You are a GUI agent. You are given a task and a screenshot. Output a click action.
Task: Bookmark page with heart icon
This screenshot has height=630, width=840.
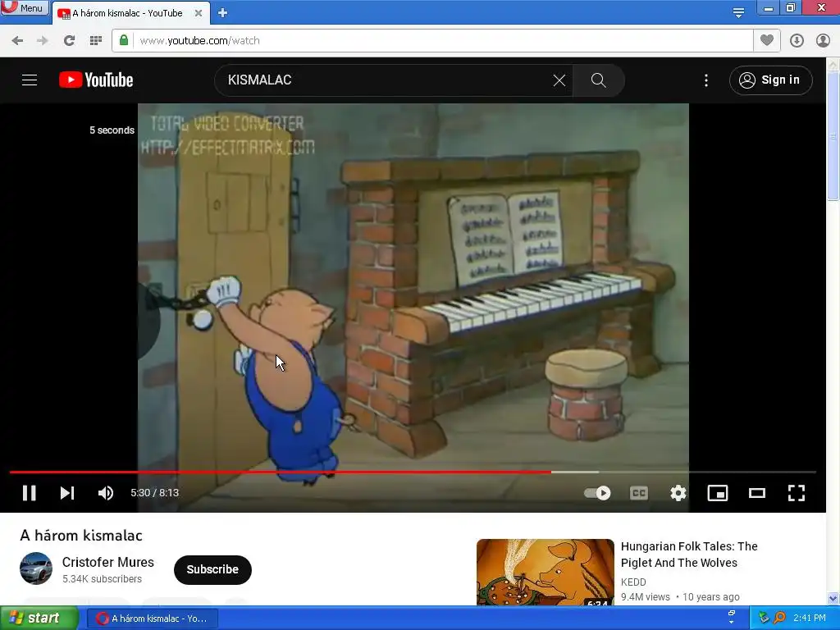coord(767,40)
